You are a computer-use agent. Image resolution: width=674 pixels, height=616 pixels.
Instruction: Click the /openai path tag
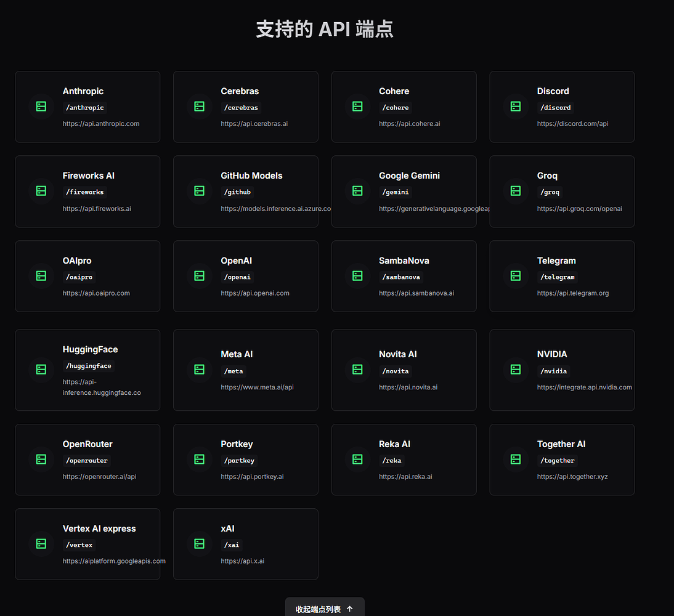coord(237,277)
